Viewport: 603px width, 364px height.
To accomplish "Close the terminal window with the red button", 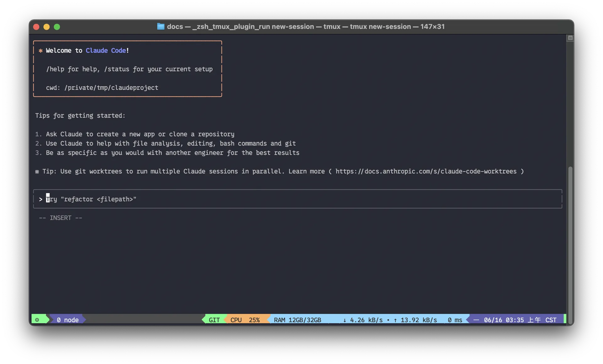I will coord(36,27).
